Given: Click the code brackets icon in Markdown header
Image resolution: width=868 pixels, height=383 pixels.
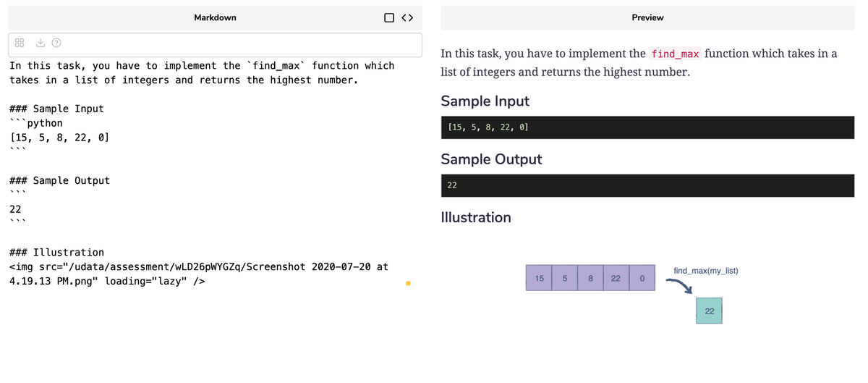Looking at the screenshot, I should (x=407, y=17).
